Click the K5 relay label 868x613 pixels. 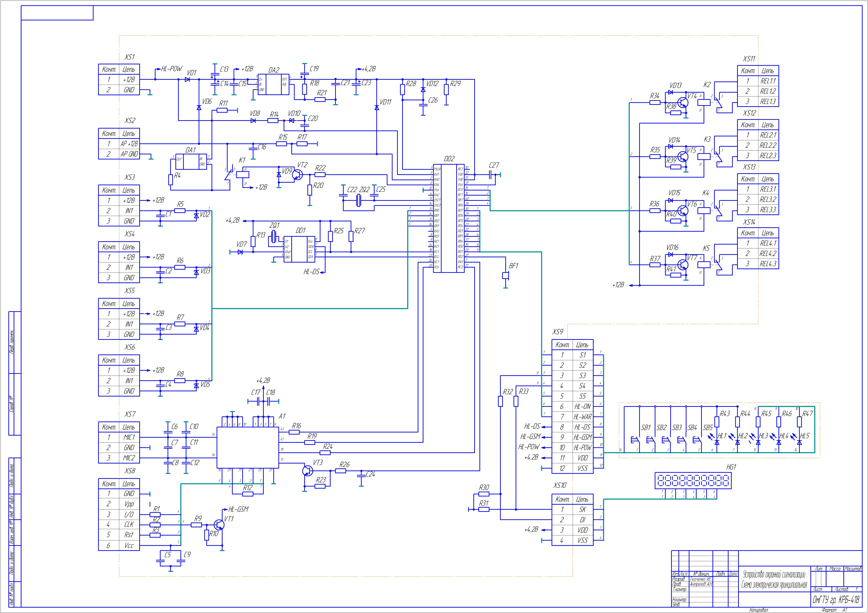click(x=706, y=248)
